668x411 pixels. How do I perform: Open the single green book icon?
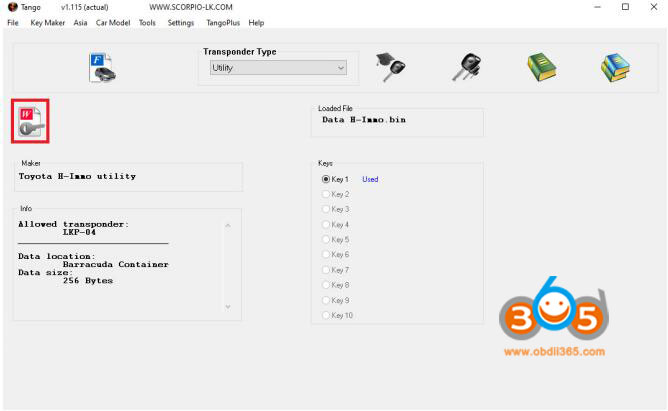click(541, 67)
